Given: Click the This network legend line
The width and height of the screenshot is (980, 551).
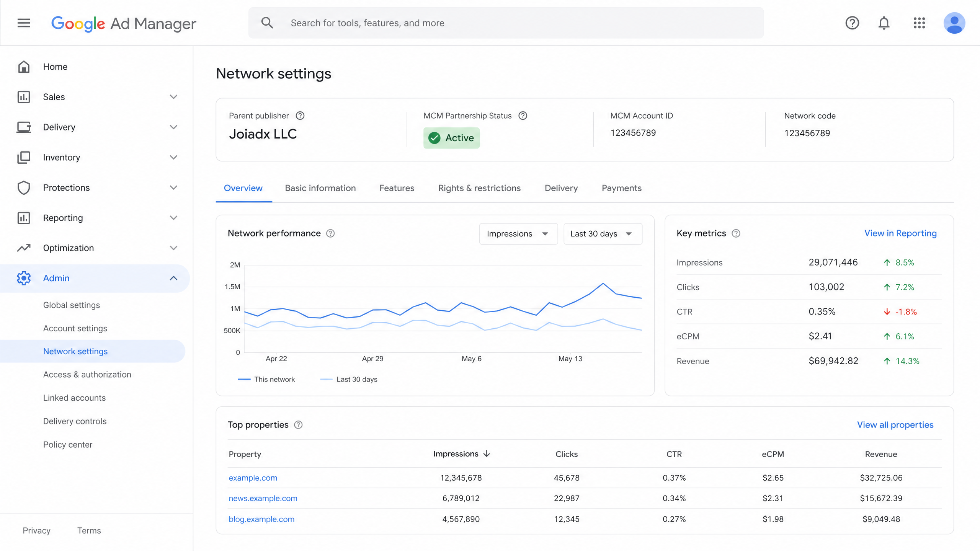Looking at the screenshot, I should pos(244,379).
